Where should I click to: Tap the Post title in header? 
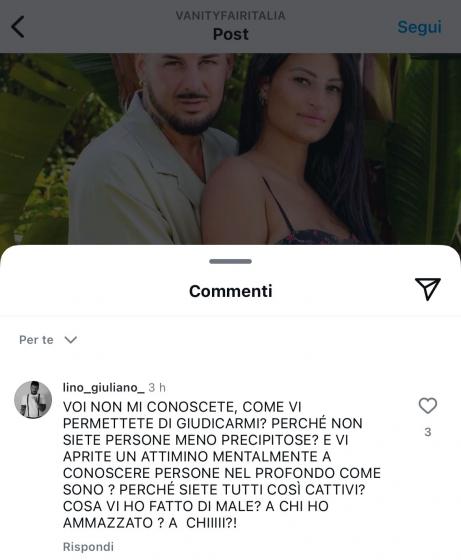(x=230, y=34)
